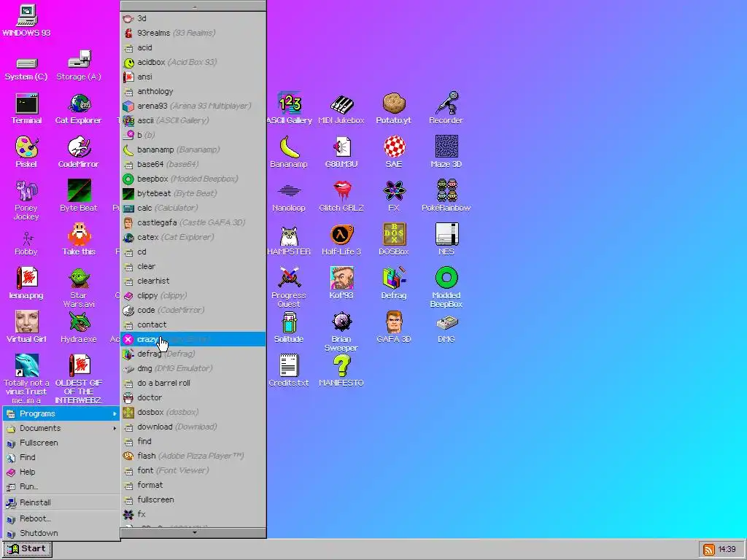Select 'do a barrel roll' entry
Screen dimensions: 747x560
(x=193, y=383)
